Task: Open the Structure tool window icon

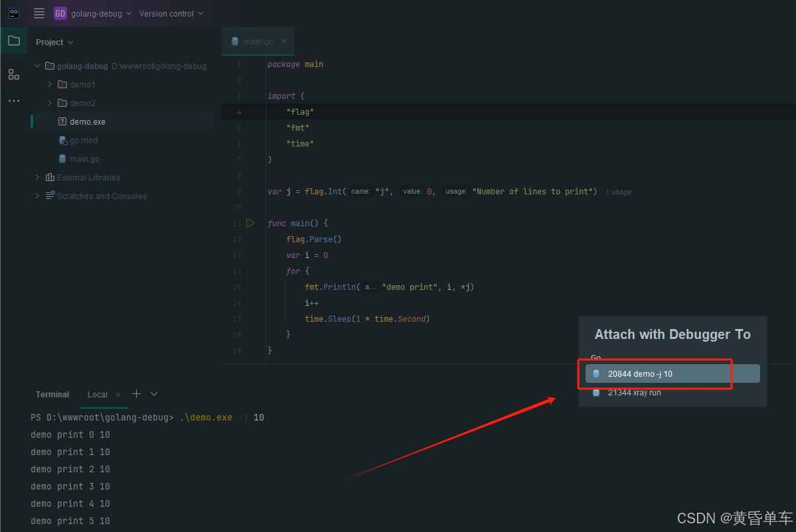Action: [x=14, y=74]
